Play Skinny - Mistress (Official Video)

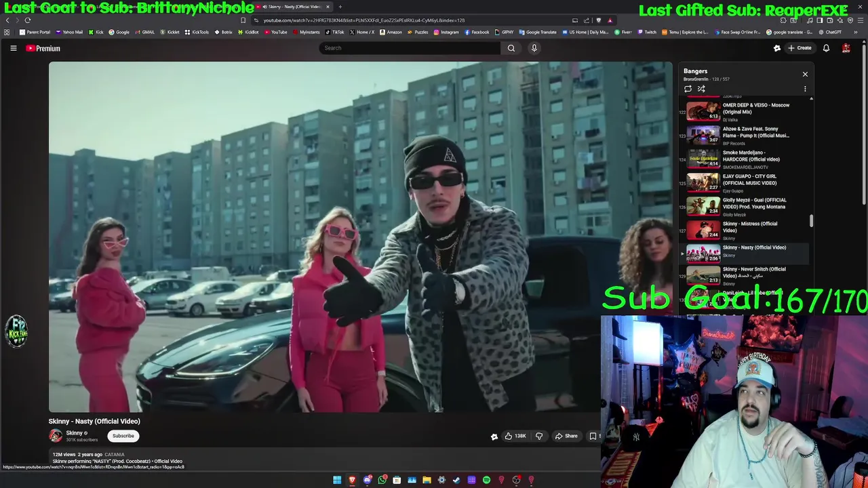(744, 230)
